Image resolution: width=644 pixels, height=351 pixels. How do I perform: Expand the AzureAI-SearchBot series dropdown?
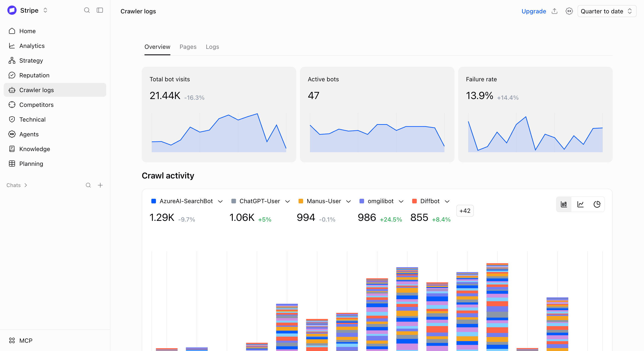tap(220, 201)
